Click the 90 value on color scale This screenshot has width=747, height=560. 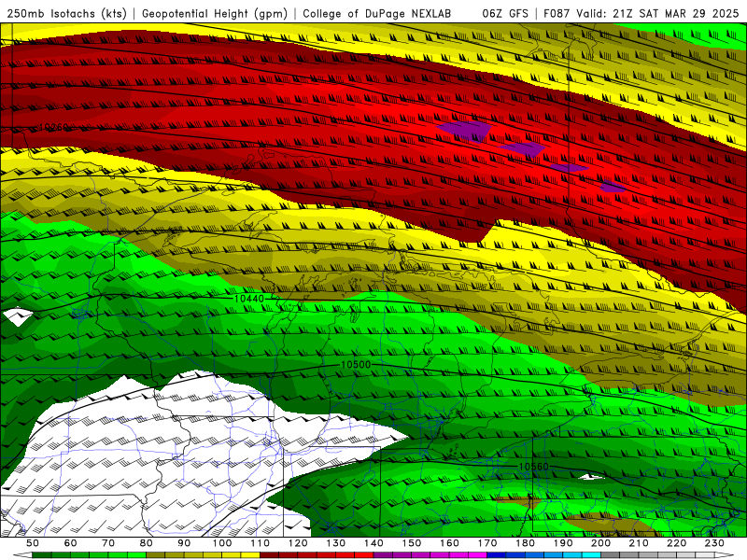pos(184,543)
